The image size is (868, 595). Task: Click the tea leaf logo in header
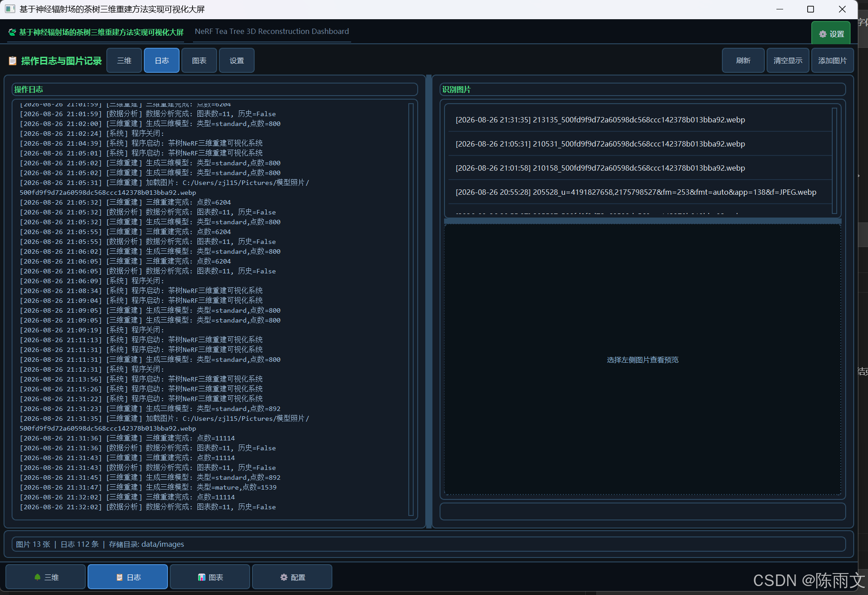point(12,32)
